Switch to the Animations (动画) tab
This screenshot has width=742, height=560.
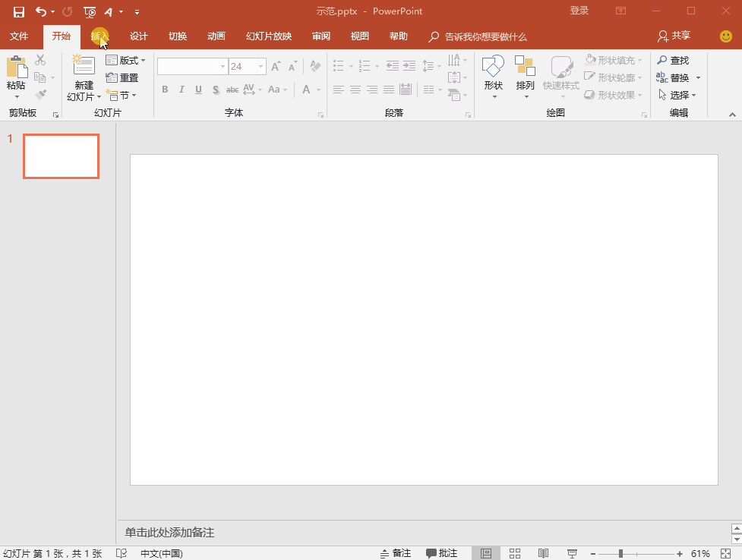[x=216, y=36]
